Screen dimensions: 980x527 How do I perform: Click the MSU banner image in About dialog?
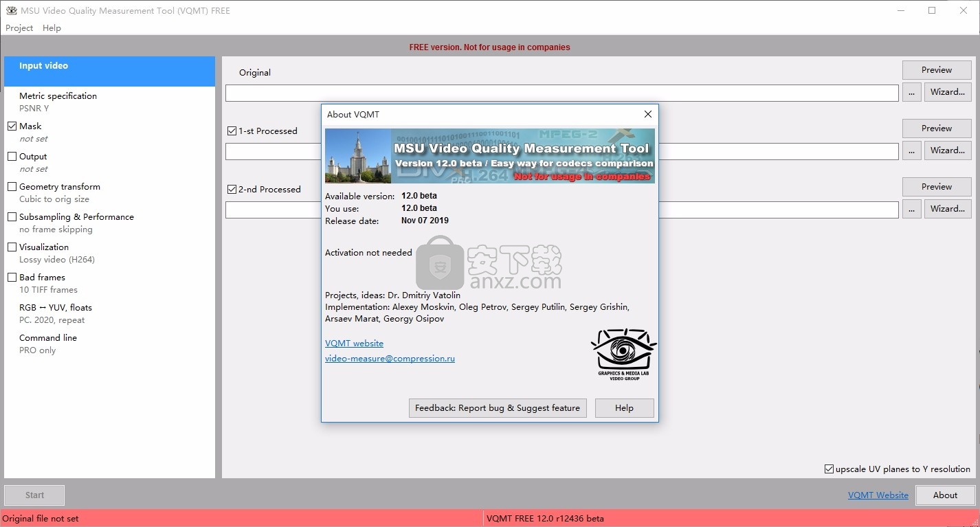pyautogui.click(x=490, y=156)
